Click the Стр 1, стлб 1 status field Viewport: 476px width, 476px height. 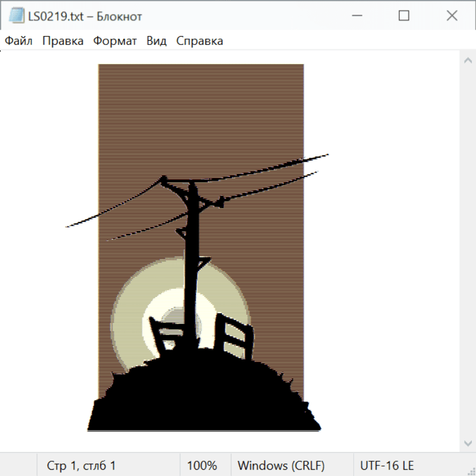pos(81,465)
